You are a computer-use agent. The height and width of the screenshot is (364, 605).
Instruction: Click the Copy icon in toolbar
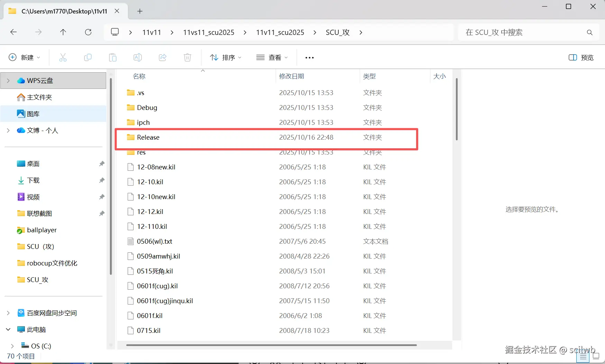pos(88,57)
